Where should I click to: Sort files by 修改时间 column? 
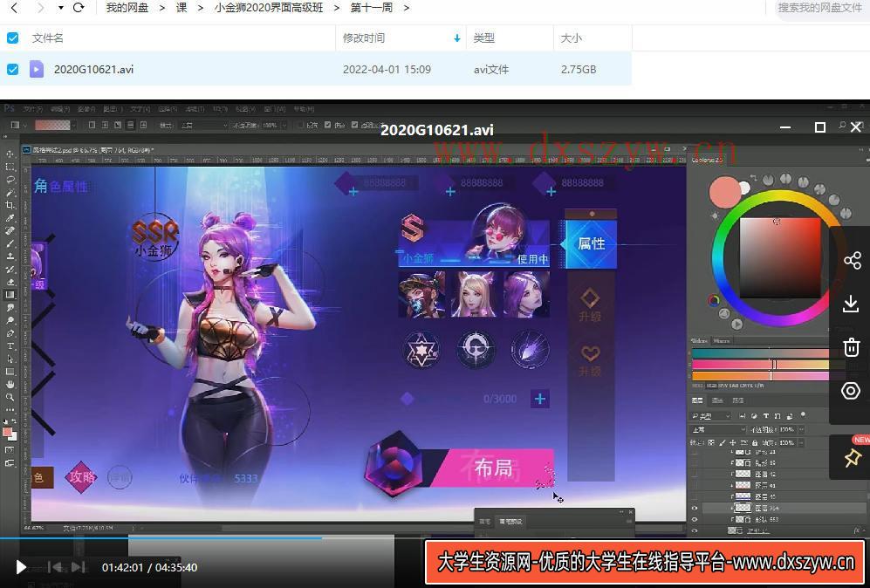(363, 38)
